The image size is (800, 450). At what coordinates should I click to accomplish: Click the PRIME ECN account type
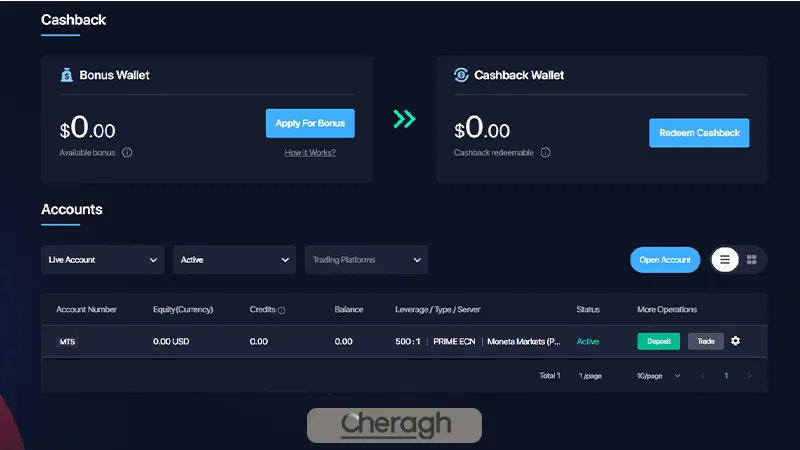(x=454, y=341)
